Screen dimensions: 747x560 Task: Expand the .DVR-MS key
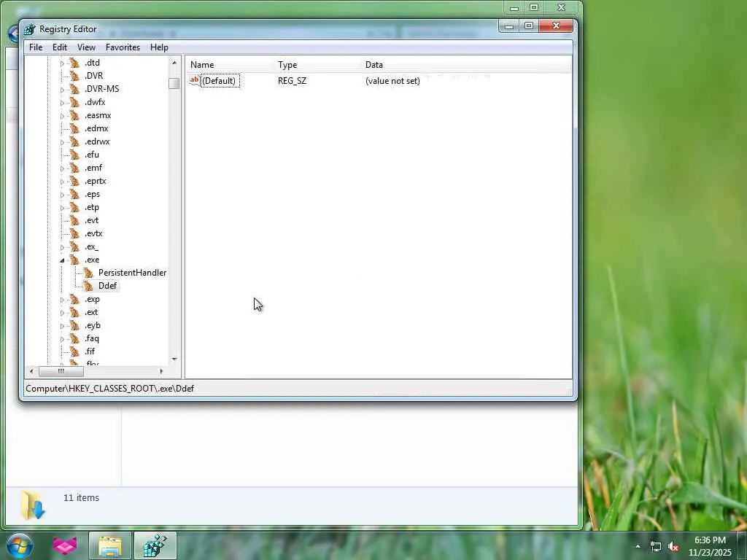[62, 90]
